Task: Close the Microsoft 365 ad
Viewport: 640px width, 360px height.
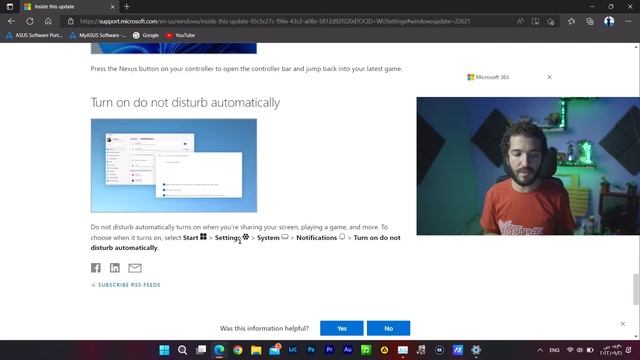Action: point(549,77)
